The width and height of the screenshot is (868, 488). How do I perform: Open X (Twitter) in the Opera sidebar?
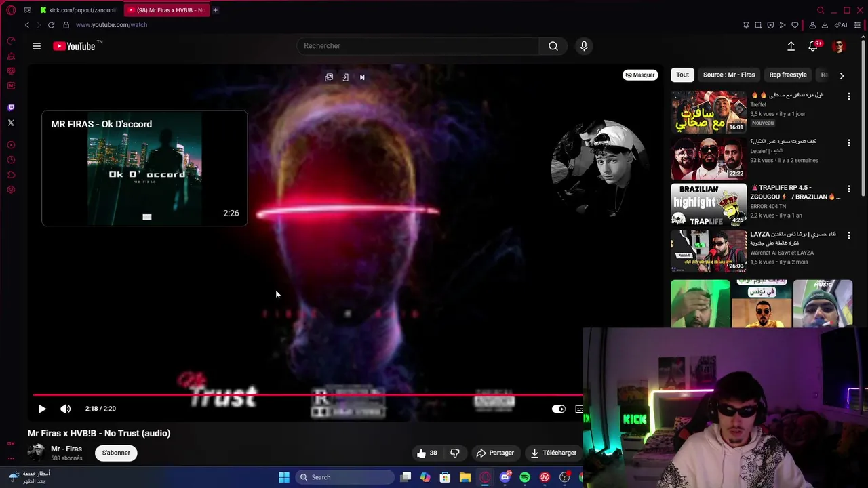(x=11, y=123)
